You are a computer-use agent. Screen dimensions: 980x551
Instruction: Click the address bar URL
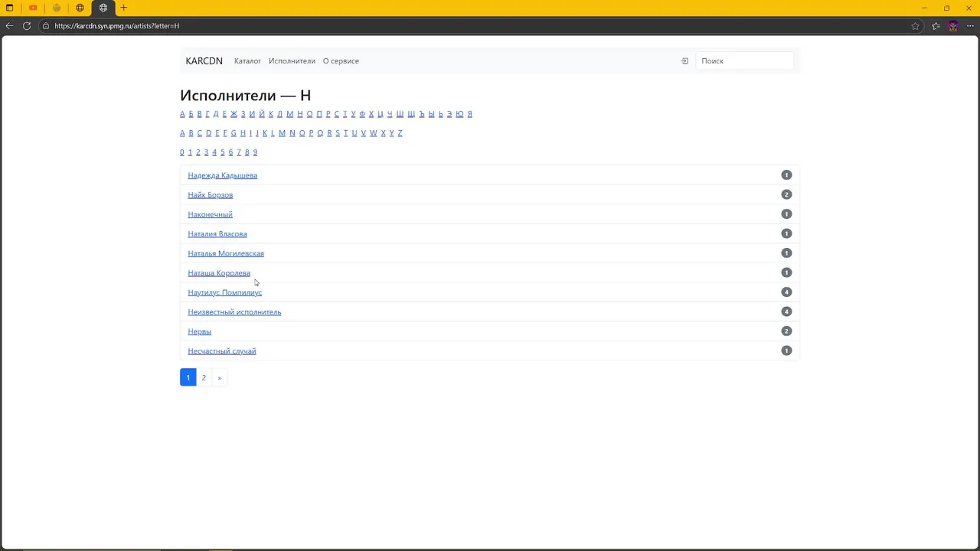click(x=117, y=26)
